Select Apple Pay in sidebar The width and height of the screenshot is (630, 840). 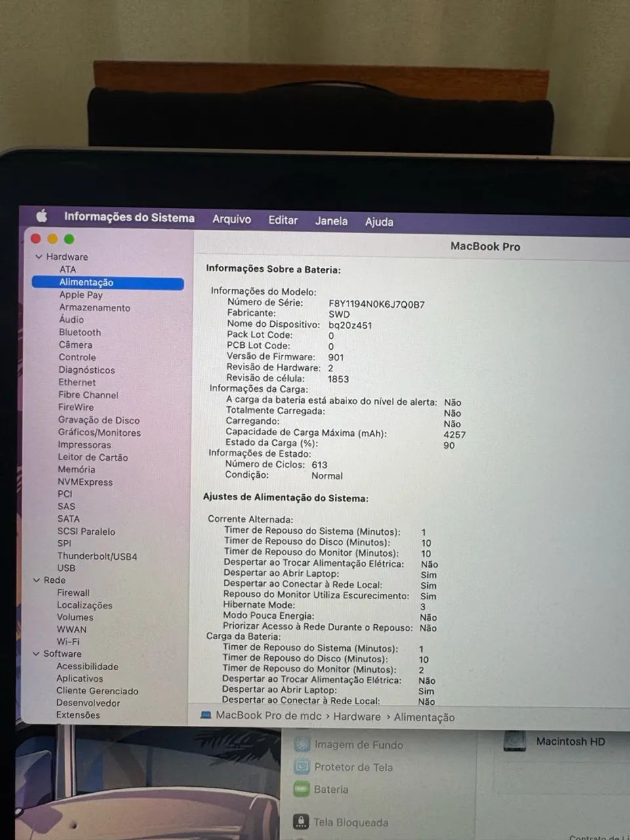81,295
